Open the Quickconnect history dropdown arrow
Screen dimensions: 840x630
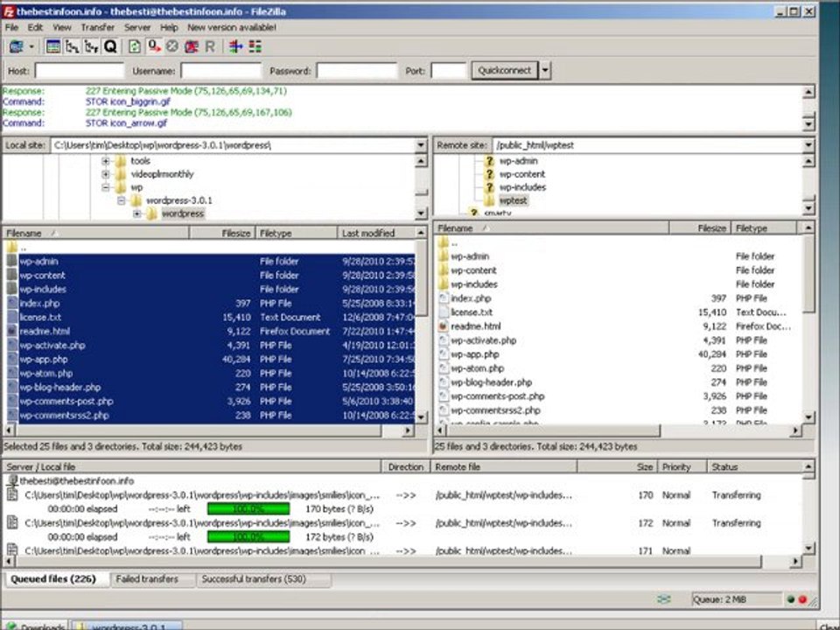point(545,71)
